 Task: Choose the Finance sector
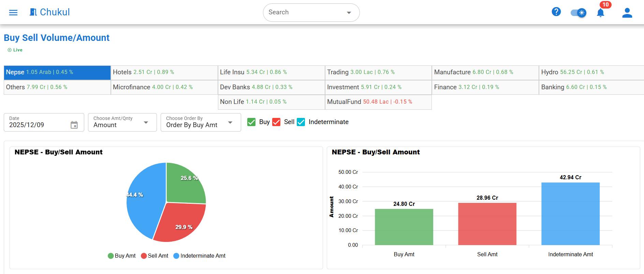pyautogui.click(x=486, y=88)
